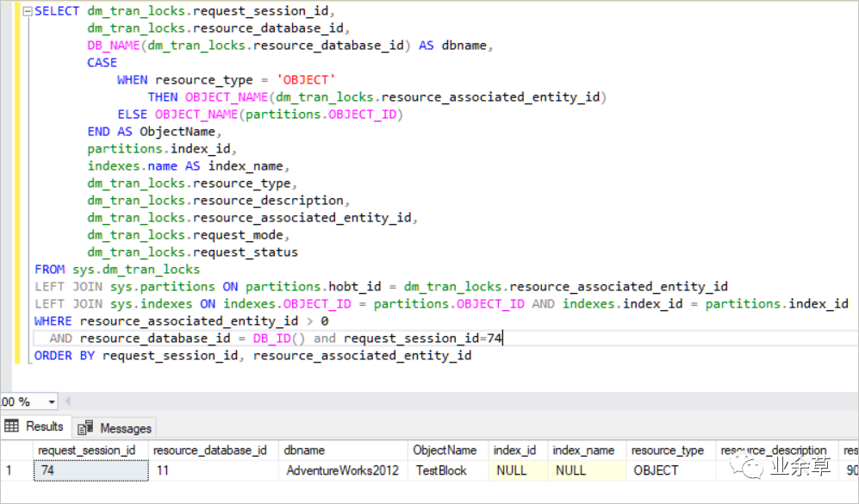Click the dm_tran_locks.request_status line
Image resolution: width=859 pixels, height=504 pixels.
pos(192,252)
